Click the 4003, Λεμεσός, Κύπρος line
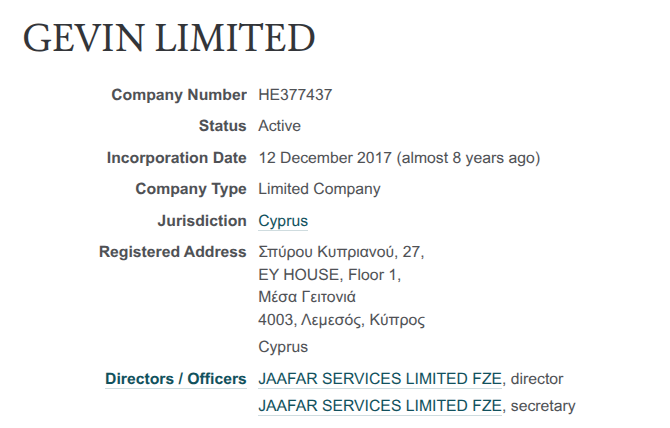The width and height of the screenshot is (670, 428). pos(341,320)
